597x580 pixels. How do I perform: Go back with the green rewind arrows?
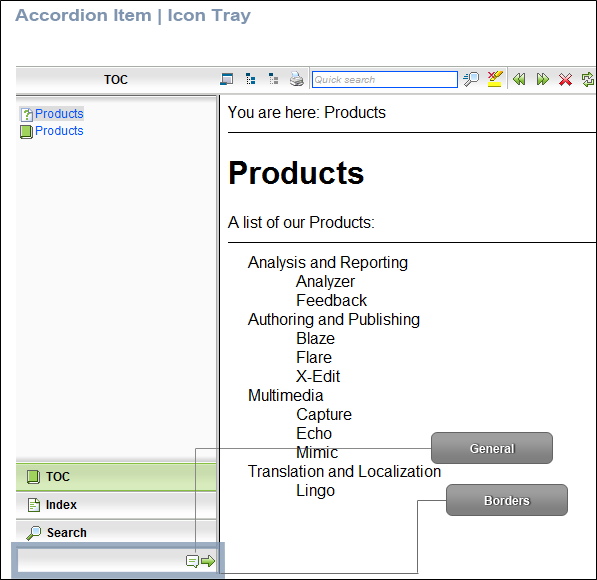(519, 79)
